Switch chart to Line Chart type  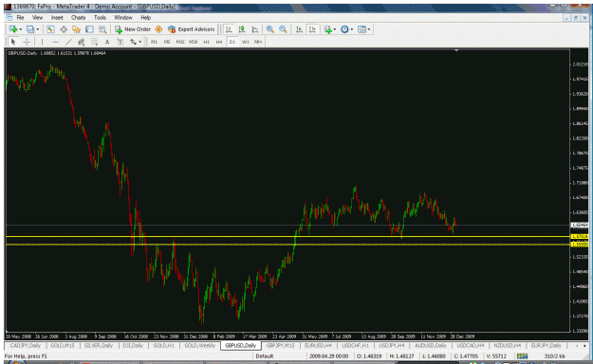pyautogui.click(x=255, y=29)
